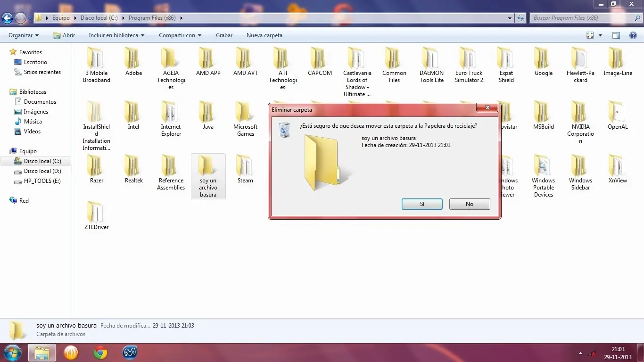
Task: Confirm deletion with the Sí button
Action: (x=422, y=204)
